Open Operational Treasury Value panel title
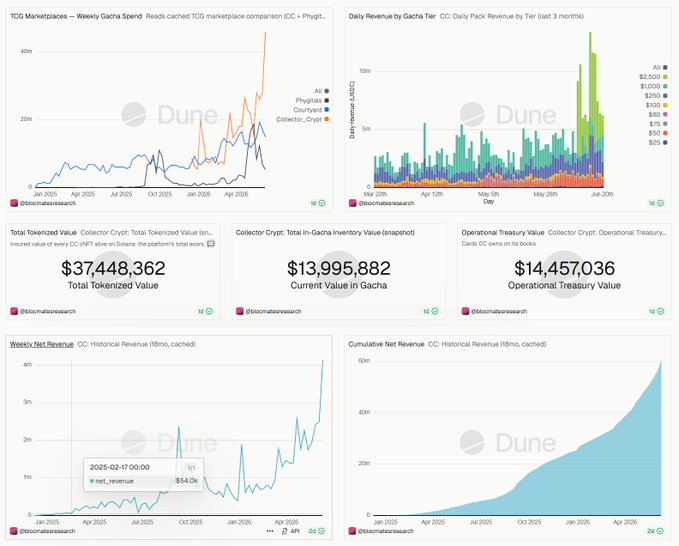 (502, 233)
